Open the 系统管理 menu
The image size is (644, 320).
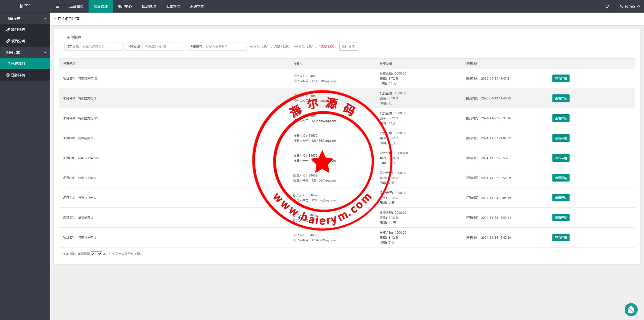(197, 6)
